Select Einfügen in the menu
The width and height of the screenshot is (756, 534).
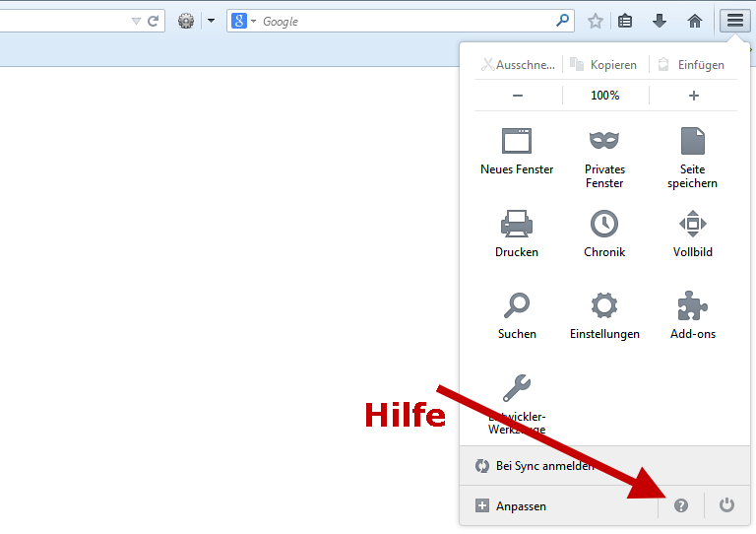693,65
